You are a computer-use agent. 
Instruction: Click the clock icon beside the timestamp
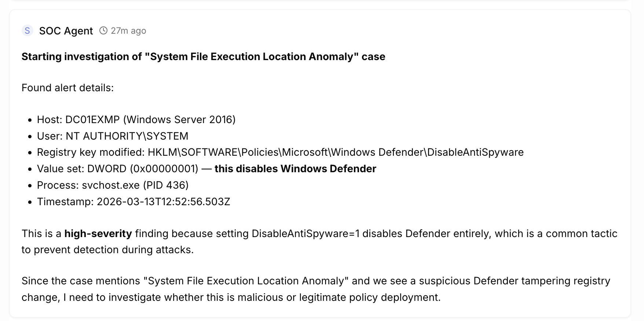coord(104,31)
